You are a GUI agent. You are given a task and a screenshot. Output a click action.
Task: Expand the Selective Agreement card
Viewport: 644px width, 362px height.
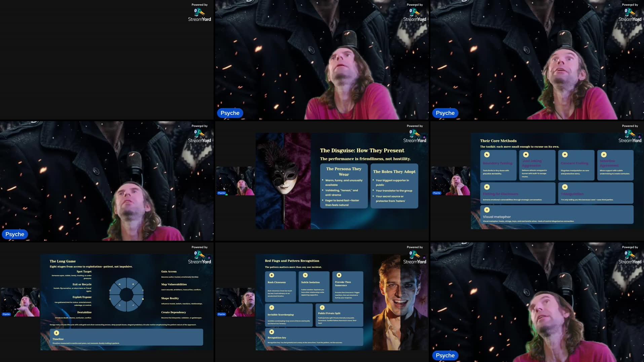[x=615, y=165]
